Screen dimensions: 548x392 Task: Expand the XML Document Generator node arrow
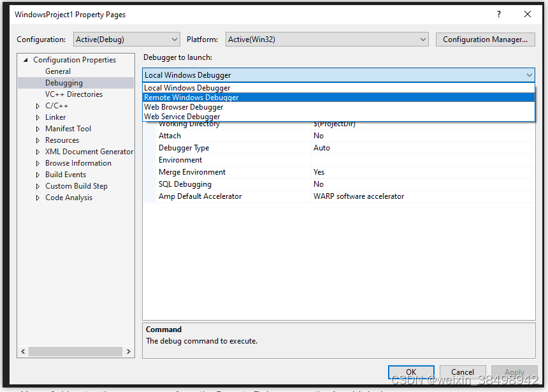[x=38, y=152]
